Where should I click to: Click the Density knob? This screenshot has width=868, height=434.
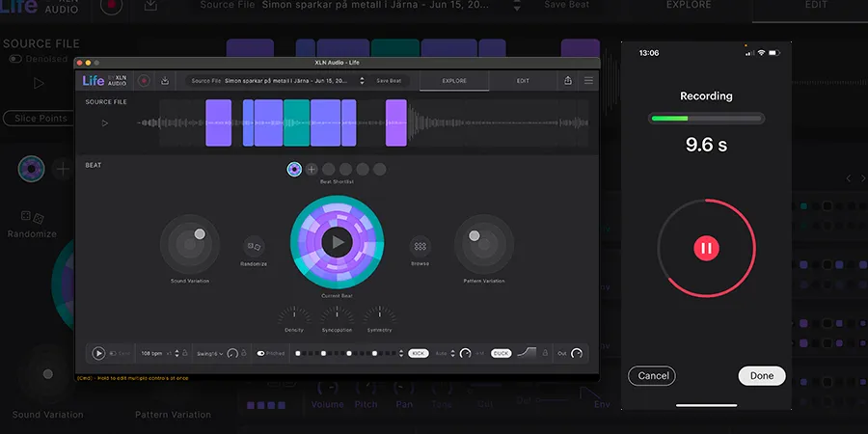[294, 315]
